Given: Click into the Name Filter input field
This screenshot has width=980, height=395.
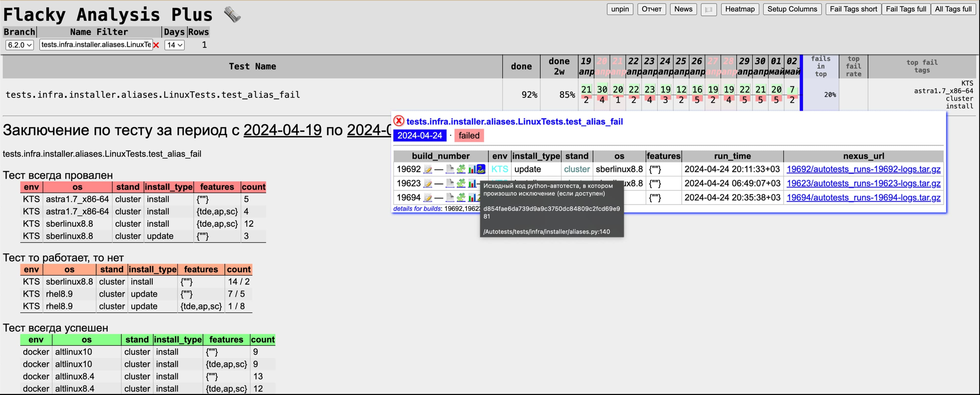Looking at the screenshot, I should tap(96, 45).
